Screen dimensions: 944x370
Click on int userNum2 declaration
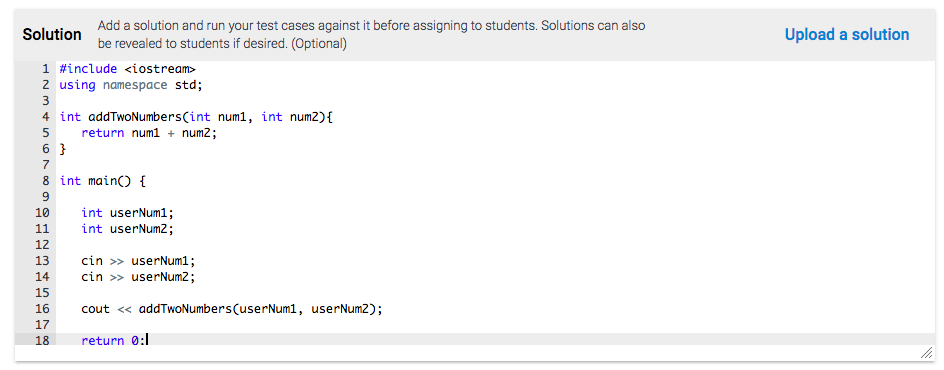[x=127, y=229]
